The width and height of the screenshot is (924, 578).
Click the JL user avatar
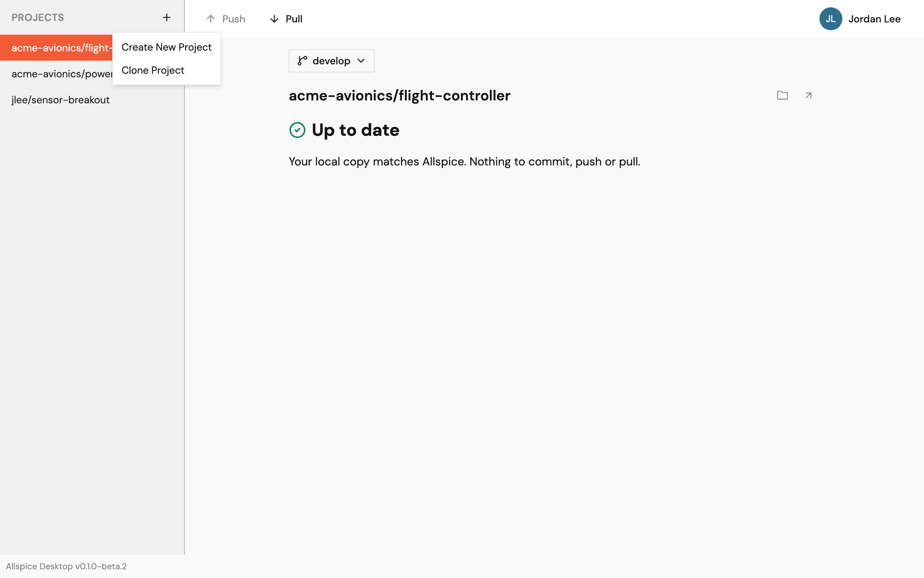(831, 19)
